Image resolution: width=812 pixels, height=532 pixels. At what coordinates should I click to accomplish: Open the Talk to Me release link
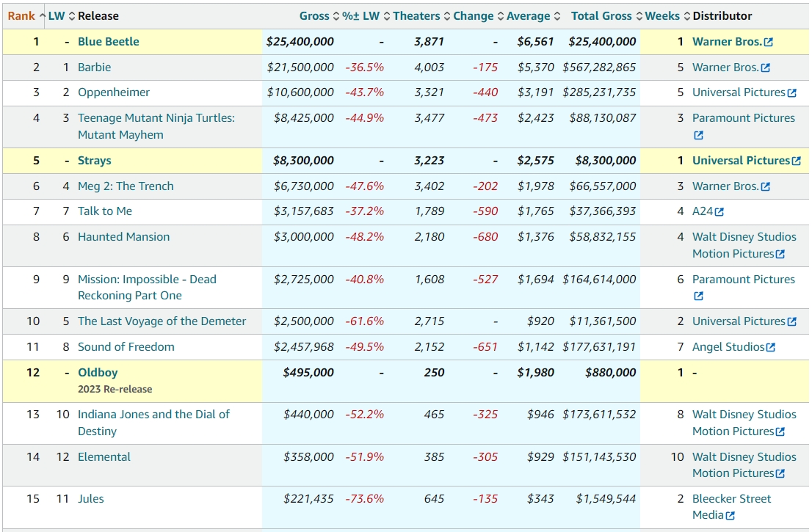104,211
